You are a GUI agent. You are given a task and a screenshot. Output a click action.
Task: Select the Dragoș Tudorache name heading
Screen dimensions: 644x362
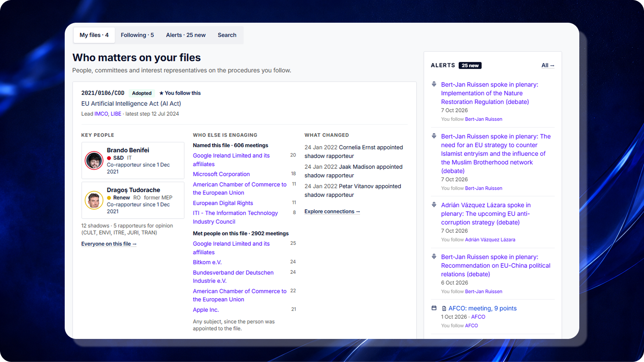pyautogui.click(x=133, y=190)
